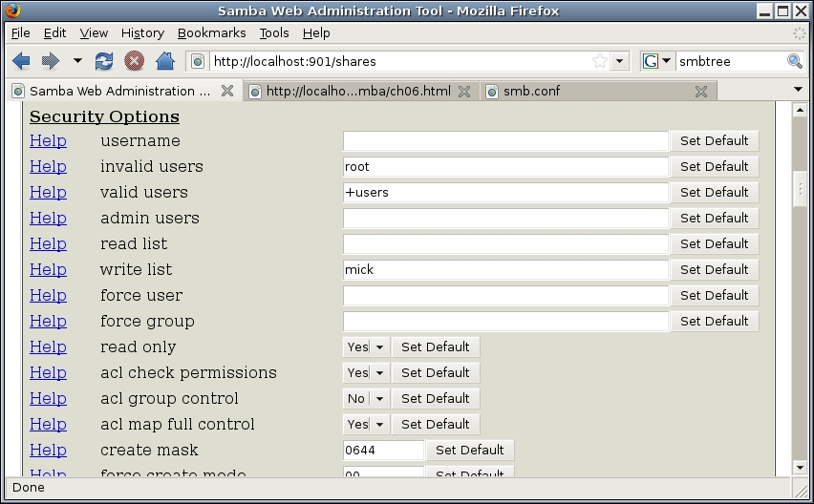Bookmark page with the star icon
This screenshot has height=504, width=814.
(x=599, y=61)
